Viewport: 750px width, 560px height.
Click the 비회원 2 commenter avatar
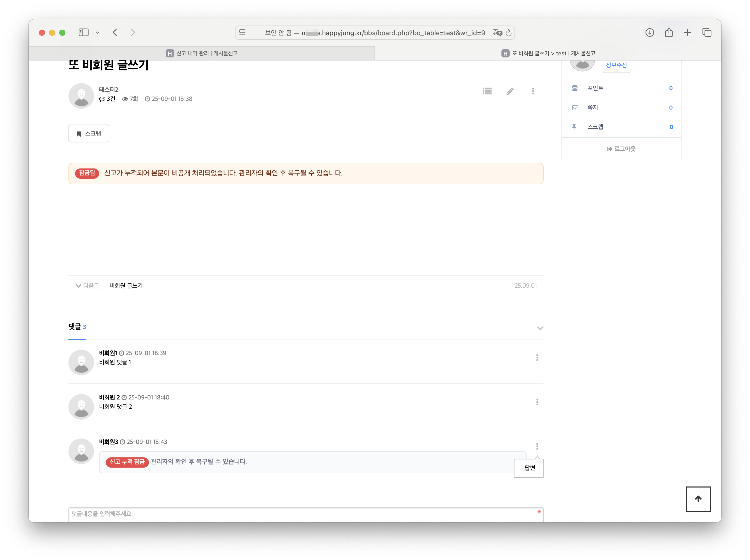[81, 407]
